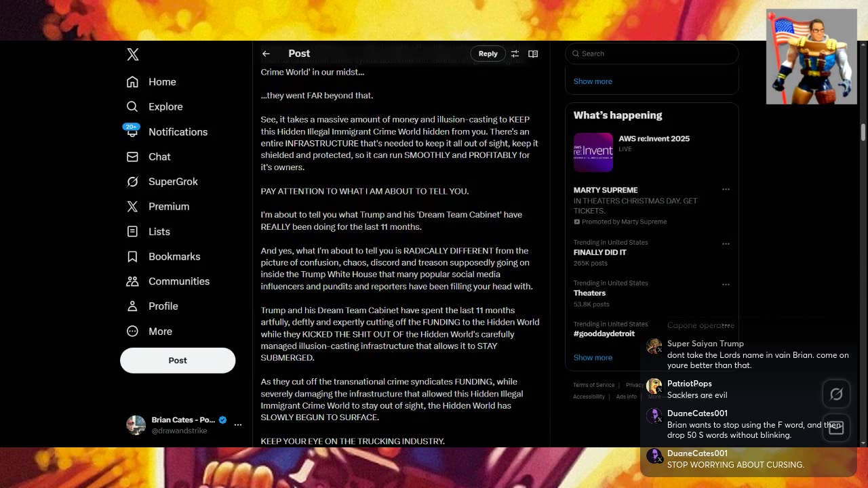Click the Profile person icon
868x488 pixels.
click(x=132, y=306)
